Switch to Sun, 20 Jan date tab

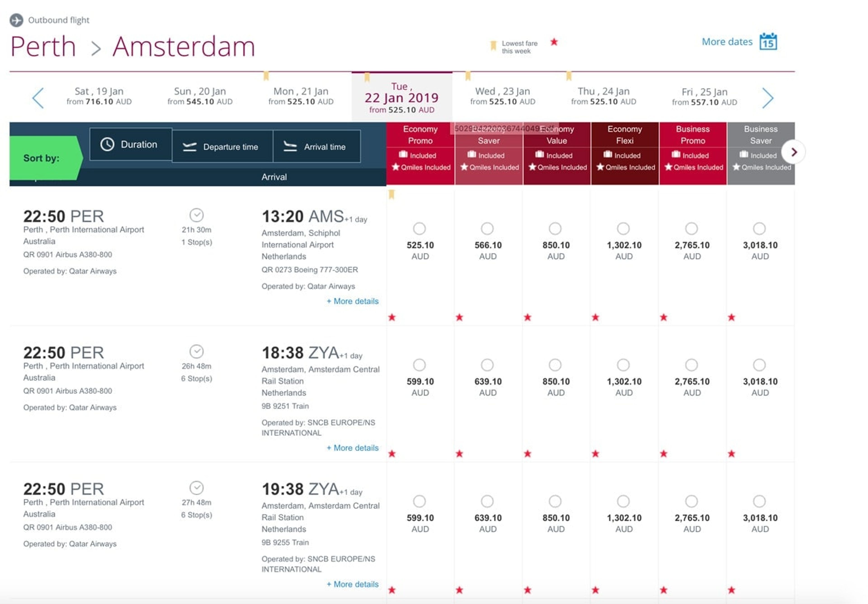(x=200, y=96)
